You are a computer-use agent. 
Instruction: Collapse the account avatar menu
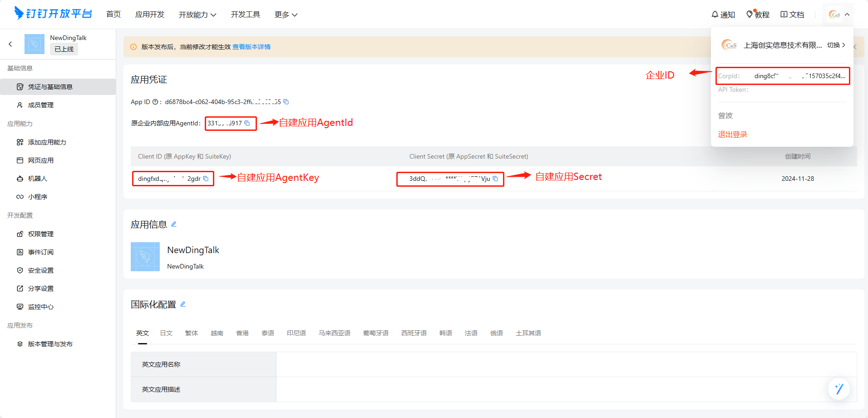tap(838, 15)
